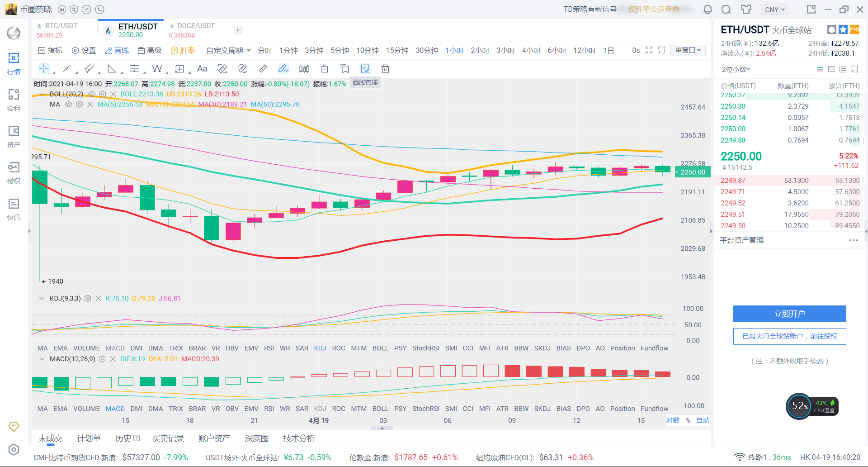Open the 指标 indicators menu

[x=50, y=50]
